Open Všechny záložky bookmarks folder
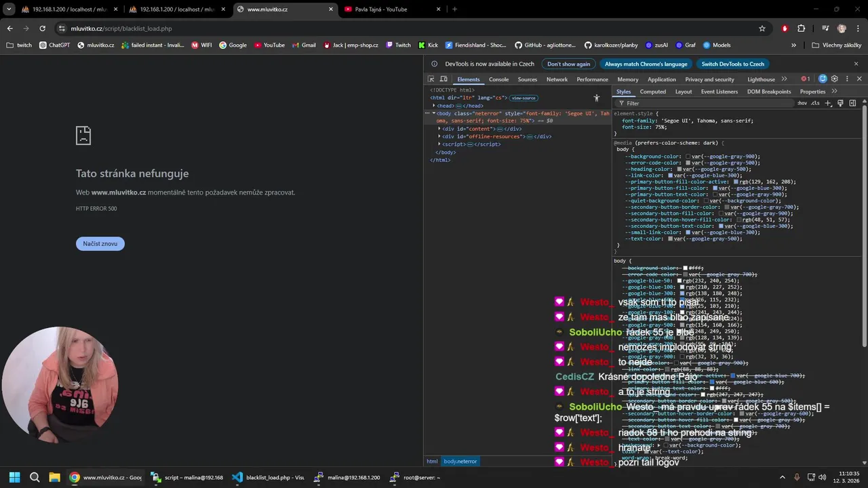 point(836,45)
